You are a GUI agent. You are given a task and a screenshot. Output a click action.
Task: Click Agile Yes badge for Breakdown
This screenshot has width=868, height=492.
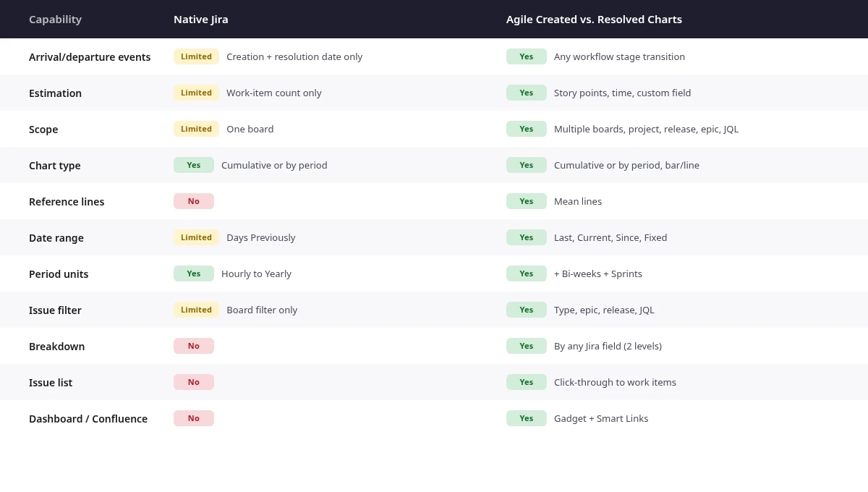click(527, 346)
